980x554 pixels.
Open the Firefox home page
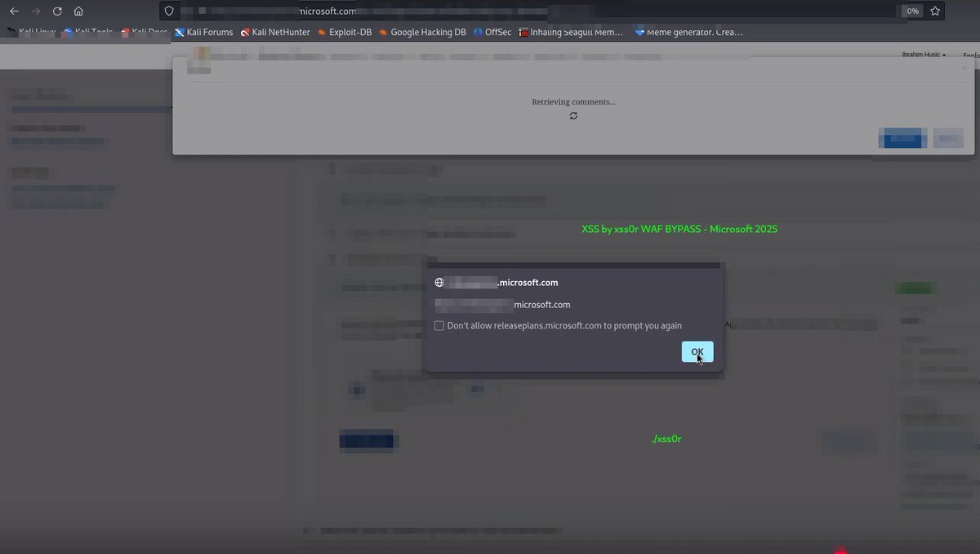78,11
